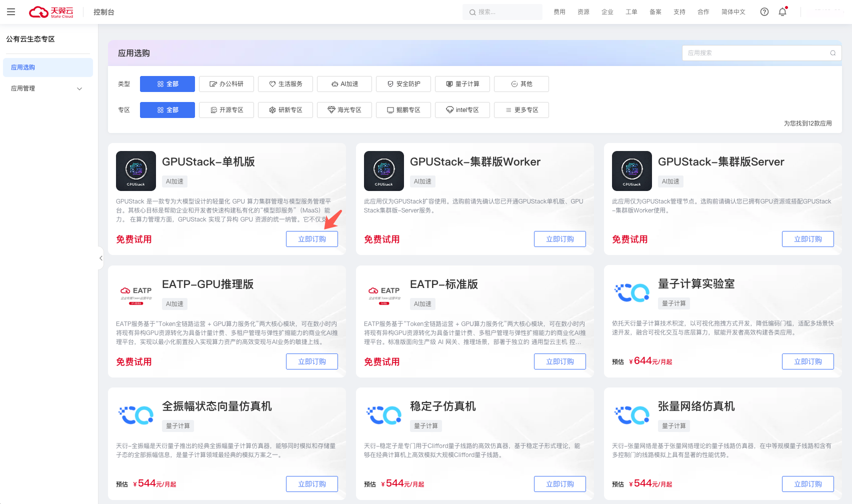
Task: Select 应用选购 in the sidebar
Action: click(48, 67)
